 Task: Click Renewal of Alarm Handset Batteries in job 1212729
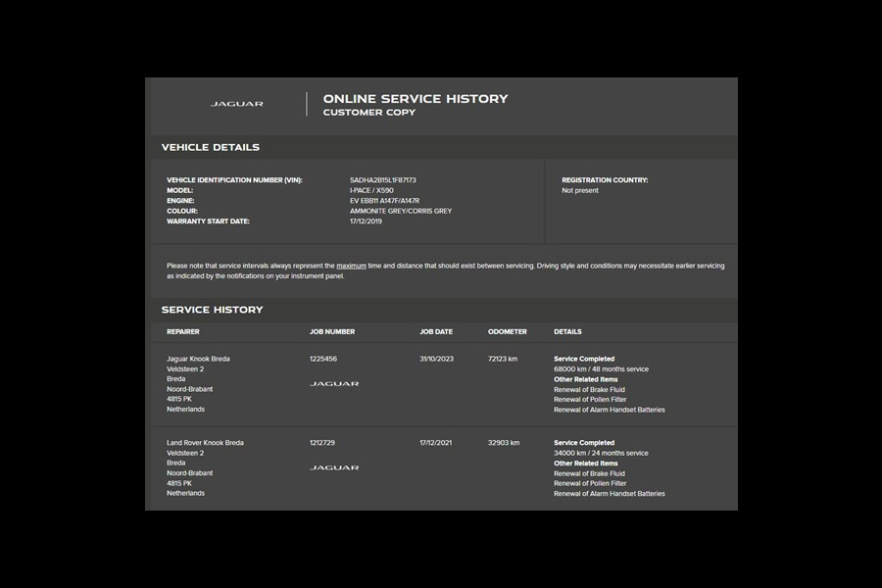click(610, 494)
